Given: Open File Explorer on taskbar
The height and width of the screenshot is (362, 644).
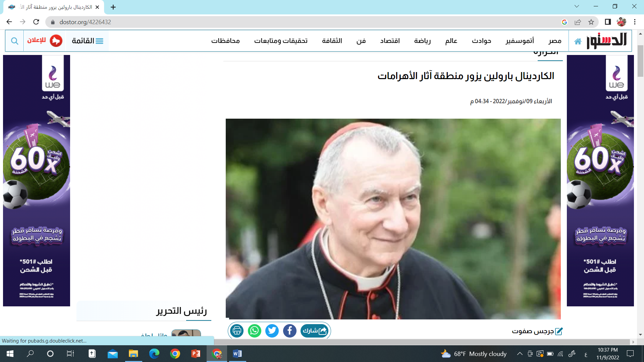Looking at the screenshot, I should click(x=133, y=354).
